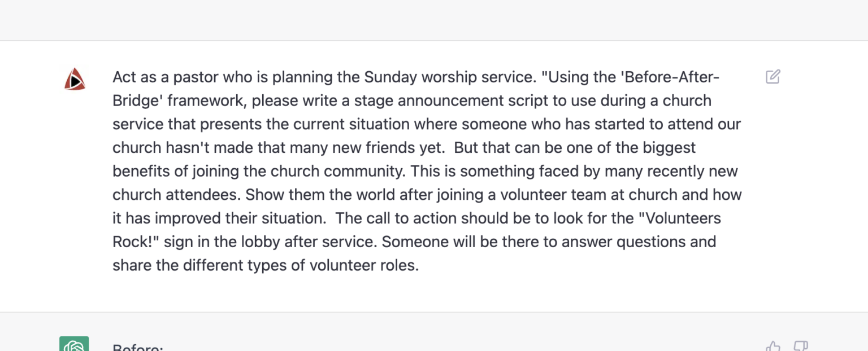Give the response a thumbs down
This screenshot has height=351, width=868.
click(x=800, y=347)
